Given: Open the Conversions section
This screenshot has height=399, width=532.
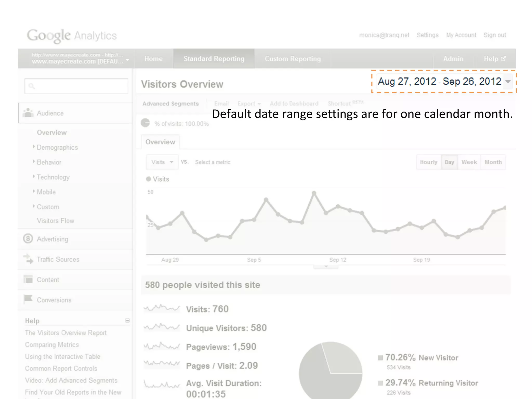Looking at the screenshot, I should coord(75,300).
